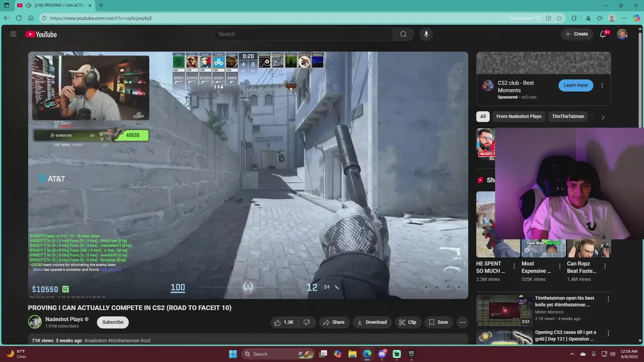Share the video

point(334,322)
